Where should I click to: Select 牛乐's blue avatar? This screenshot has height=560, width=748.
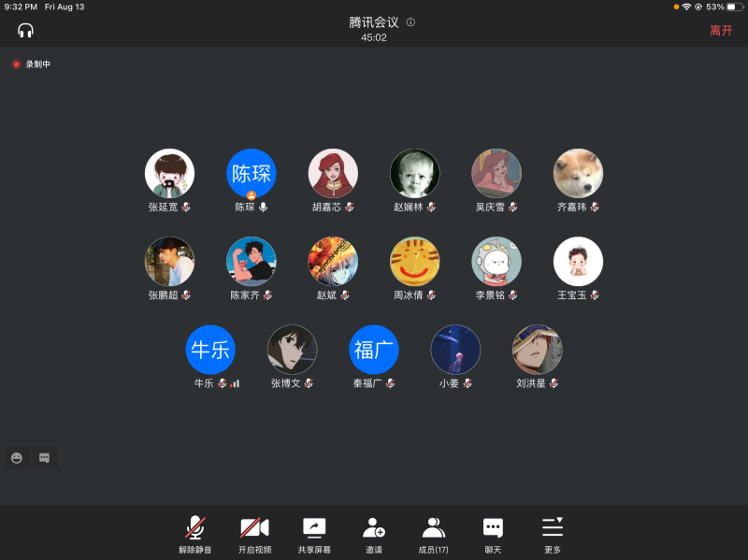(x=210, y=350)
